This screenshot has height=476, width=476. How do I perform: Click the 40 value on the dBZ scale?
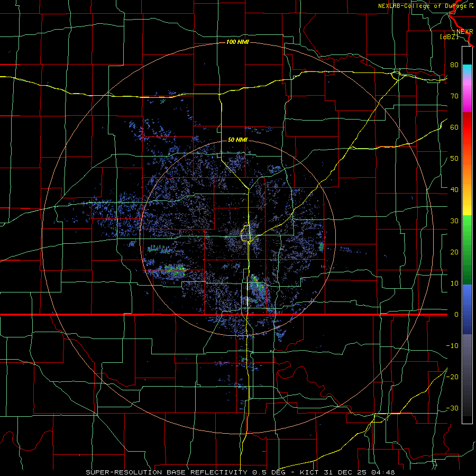454,190
